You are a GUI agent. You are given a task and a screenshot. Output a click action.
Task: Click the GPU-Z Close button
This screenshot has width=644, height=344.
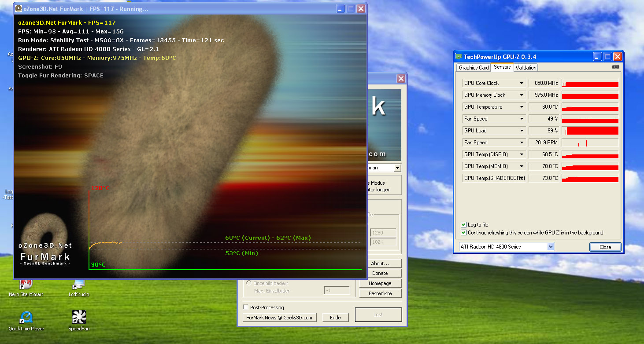pyautogui.click(x=605, y=247)
